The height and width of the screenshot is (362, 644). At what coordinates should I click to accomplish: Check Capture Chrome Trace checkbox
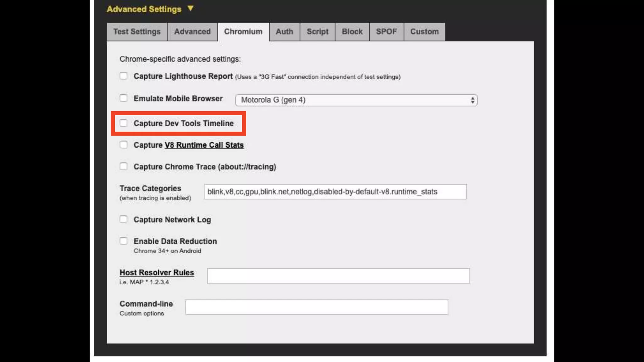(x=124, y=166)
